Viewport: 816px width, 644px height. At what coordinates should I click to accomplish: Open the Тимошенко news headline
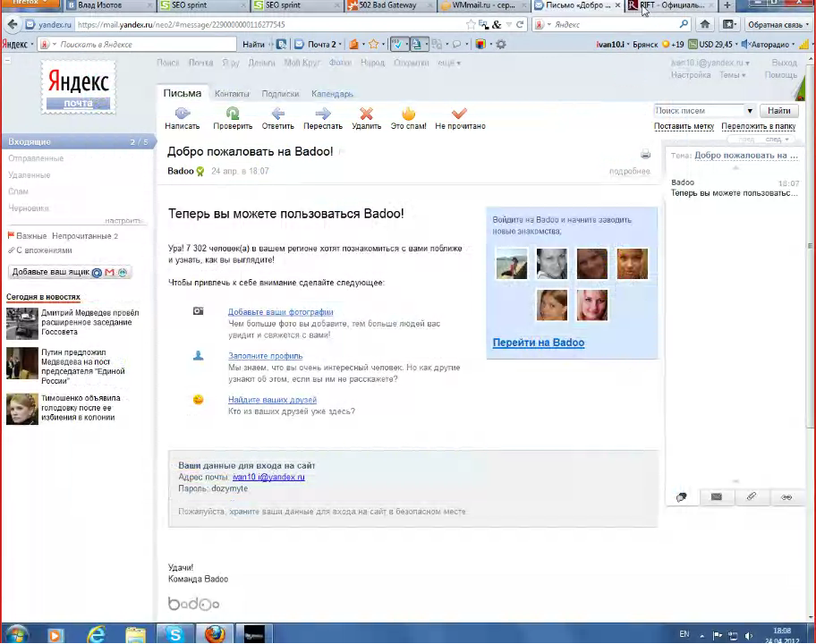point(81,407)
